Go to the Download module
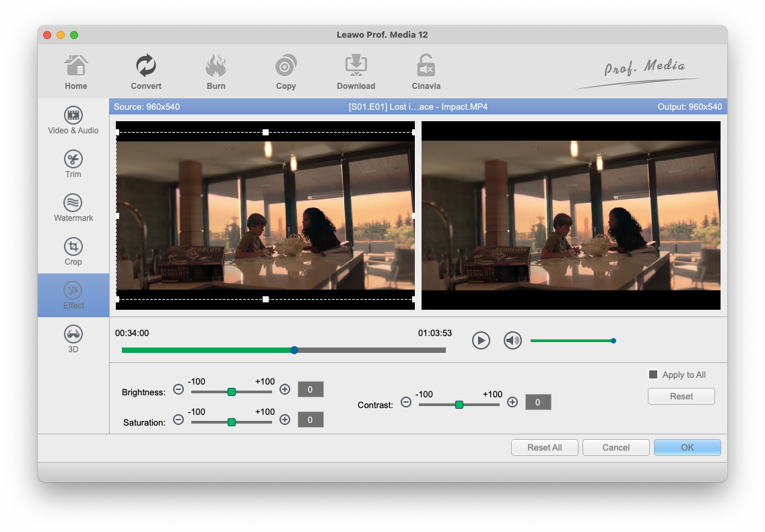Screen dimensions: 765x532 356,71
